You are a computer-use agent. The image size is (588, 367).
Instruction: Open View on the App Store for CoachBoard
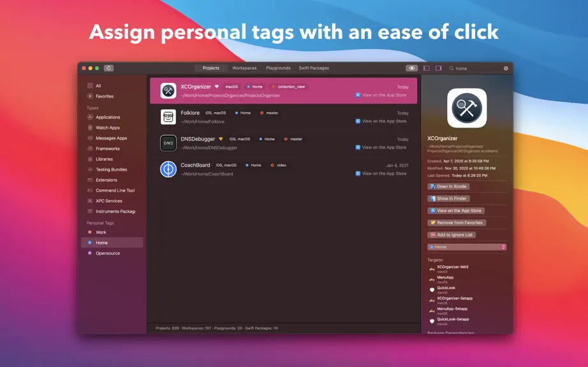tap(381, 174)
